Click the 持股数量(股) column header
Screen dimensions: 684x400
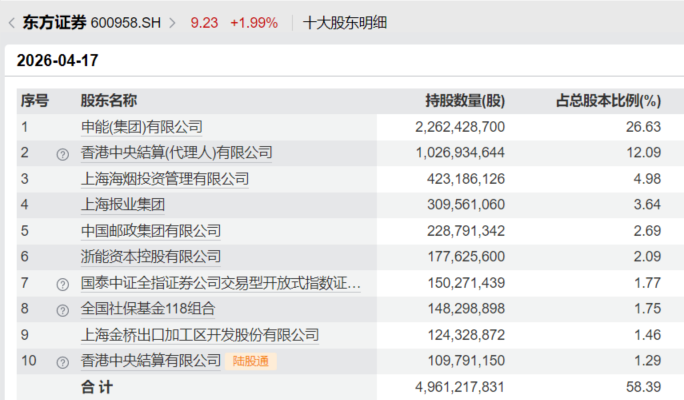point(465,101)
